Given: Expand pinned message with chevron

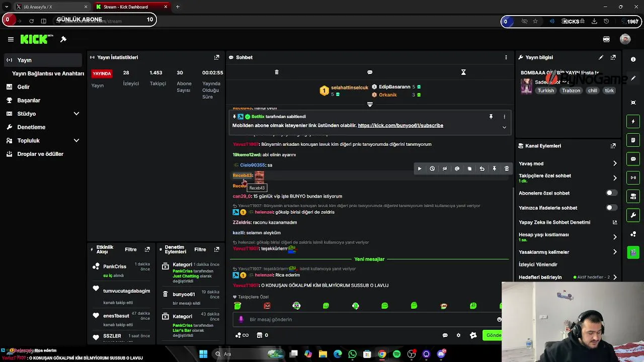Looking at the screenshot, I should [x=504, y=127].
